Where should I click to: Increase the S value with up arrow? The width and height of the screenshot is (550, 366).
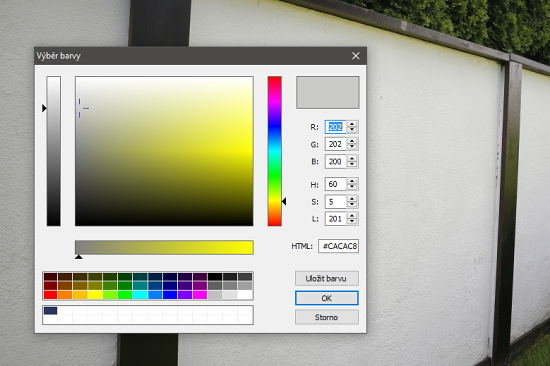pyautogui.click(x=352, y=199)
